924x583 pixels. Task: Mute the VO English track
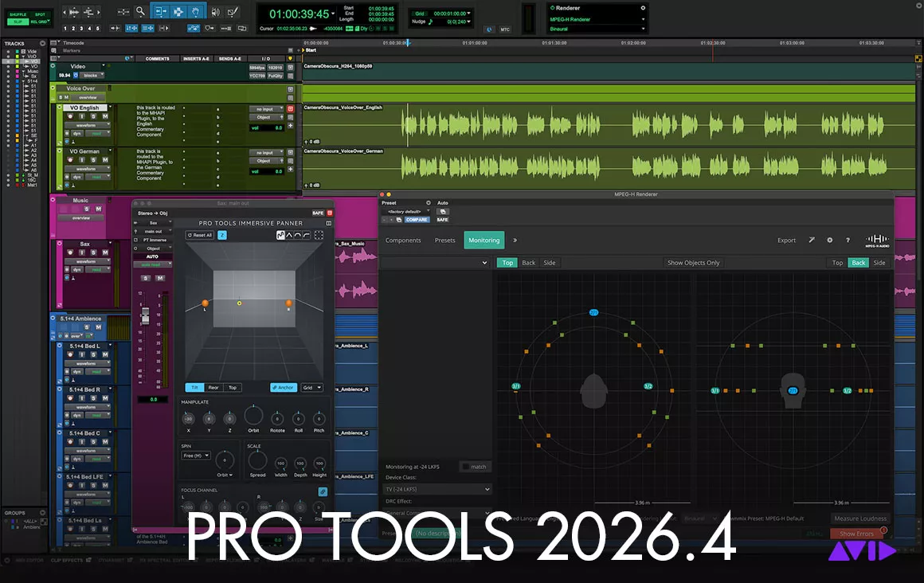point(105,116)
